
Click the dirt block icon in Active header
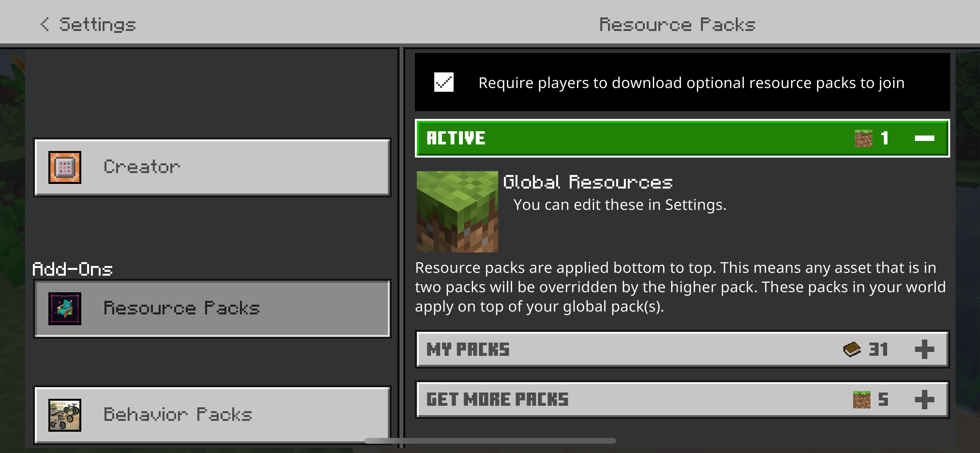click(x=863, y=138)
